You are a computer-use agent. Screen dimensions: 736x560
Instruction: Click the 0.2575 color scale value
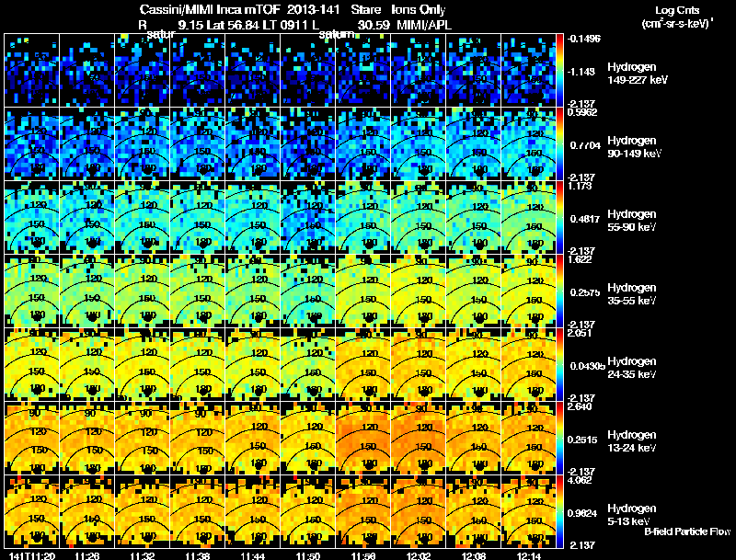tap(585, 292)
